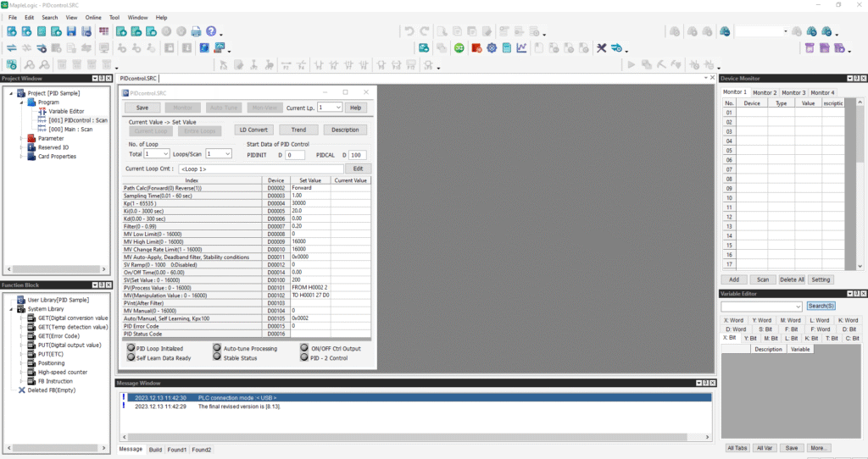Click the two-arrows PLC connect icon
Viewport: 868px width, 459px height.
(11, 48)
